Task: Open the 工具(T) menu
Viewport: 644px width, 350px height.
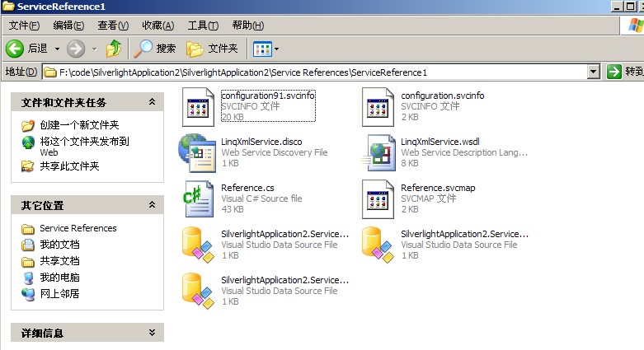Action: 203,26
